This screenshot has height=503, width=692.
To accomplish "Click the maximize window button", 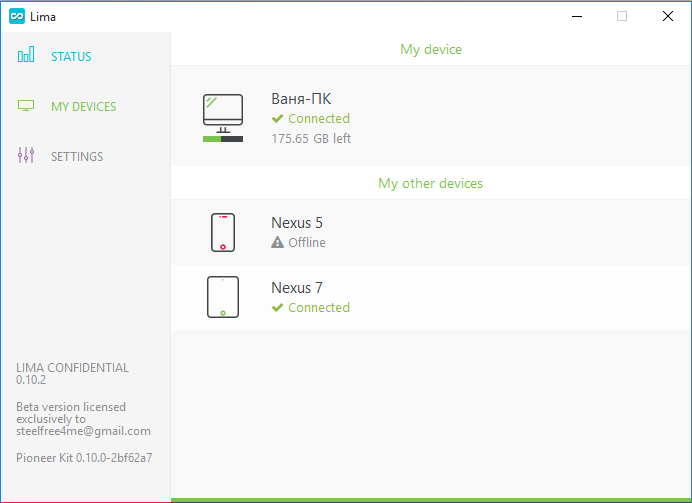I will [x=622, y=16].
